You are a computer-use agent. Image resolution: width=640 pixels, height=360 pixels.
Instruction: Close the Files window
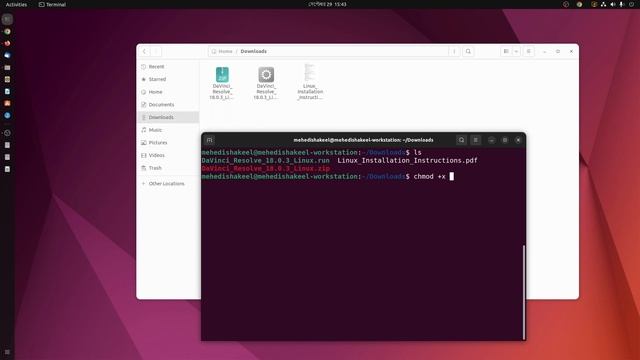(571, 51)
